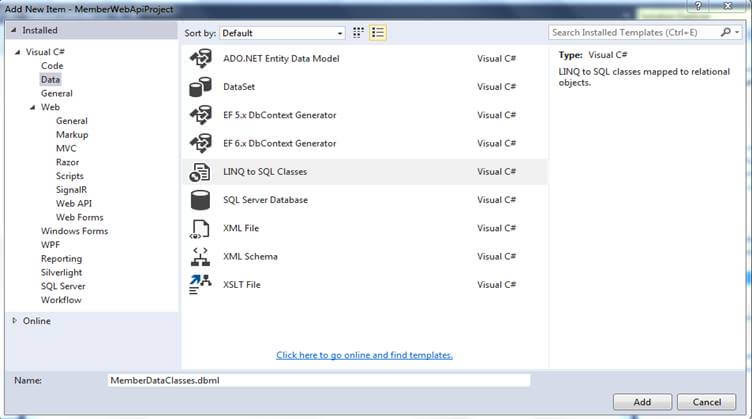Click the LINQ to SQL Classes icon
Viewport: 752px width, 419px height.
pyautogui.click(x=200, y=172)
